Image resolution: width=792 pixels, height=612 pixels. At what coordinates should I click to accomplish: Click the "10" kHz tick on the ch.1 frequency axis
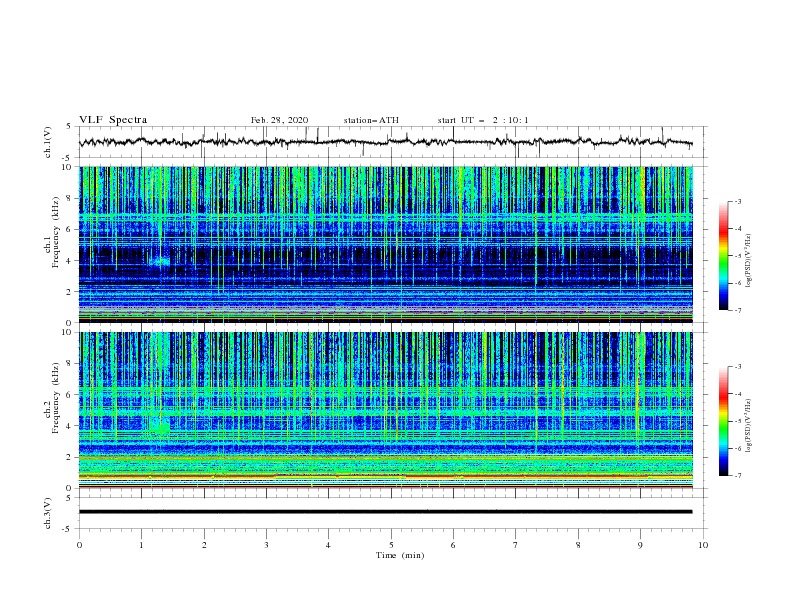click(69, 167)
